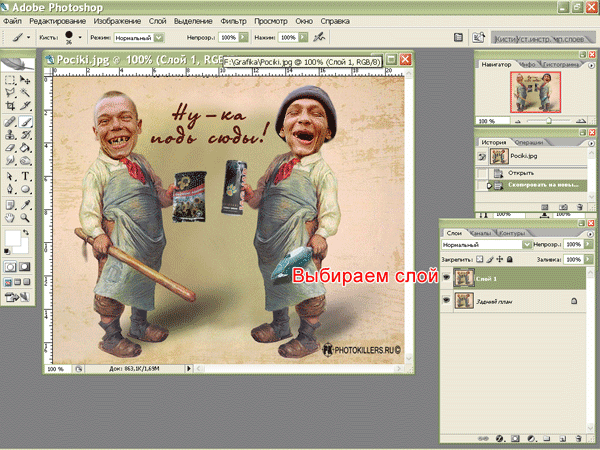
Task: Add a layer style effect icon
Action: click(x=499, y=439)
